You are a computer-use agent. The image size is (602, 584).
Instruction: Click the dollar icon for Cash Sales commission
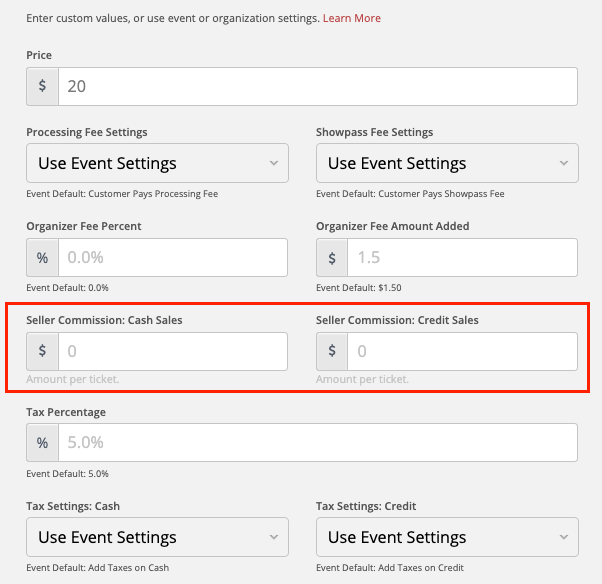point(42,351)
